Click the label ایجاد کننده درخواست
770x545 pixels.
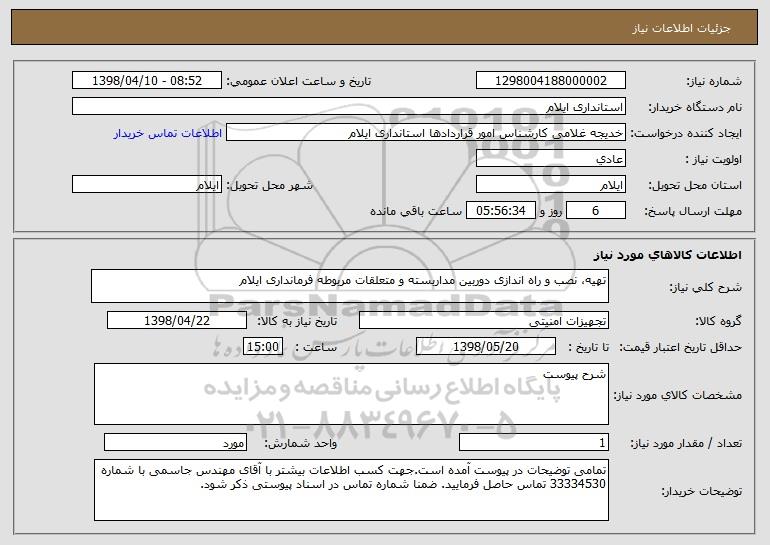(686, 134)
